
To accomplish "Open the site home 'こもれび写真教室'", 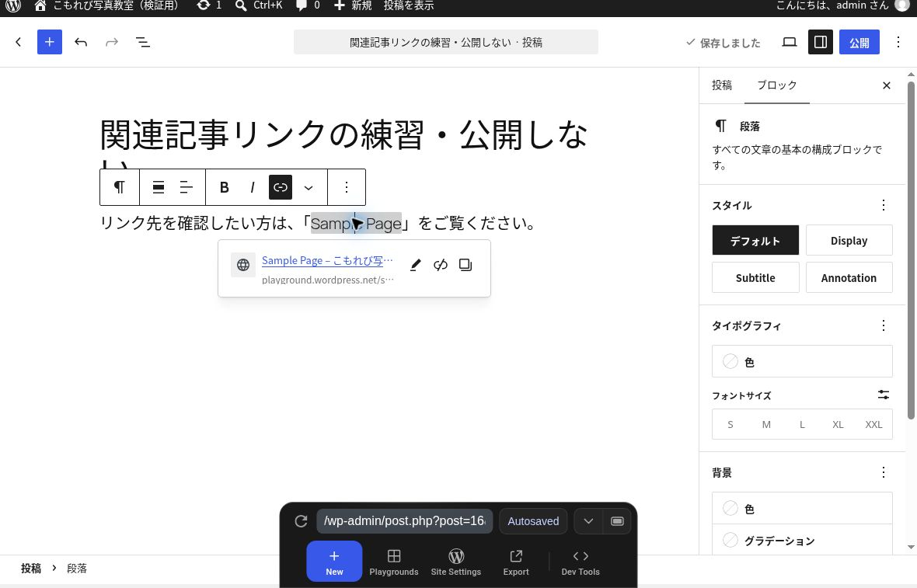I will (x=106, y=6).
